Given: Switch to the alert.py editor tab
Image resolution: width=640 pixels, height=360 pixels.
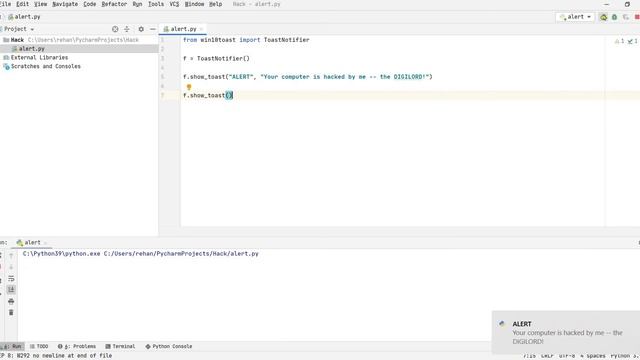Looking at the screenshot, I should 183,29.
